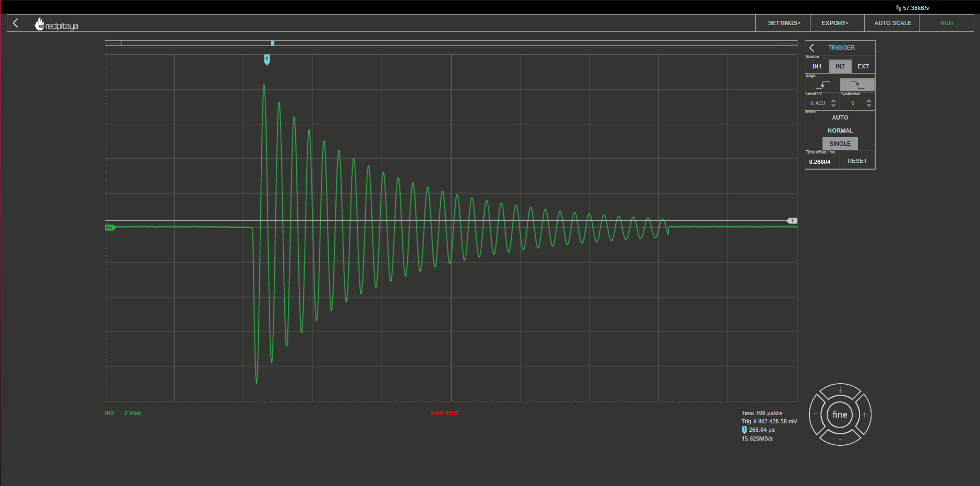The height and width of the screenshot is (486, 980).
Task: Open the EXPORT dropdown menu
Action: pos(835,23)
